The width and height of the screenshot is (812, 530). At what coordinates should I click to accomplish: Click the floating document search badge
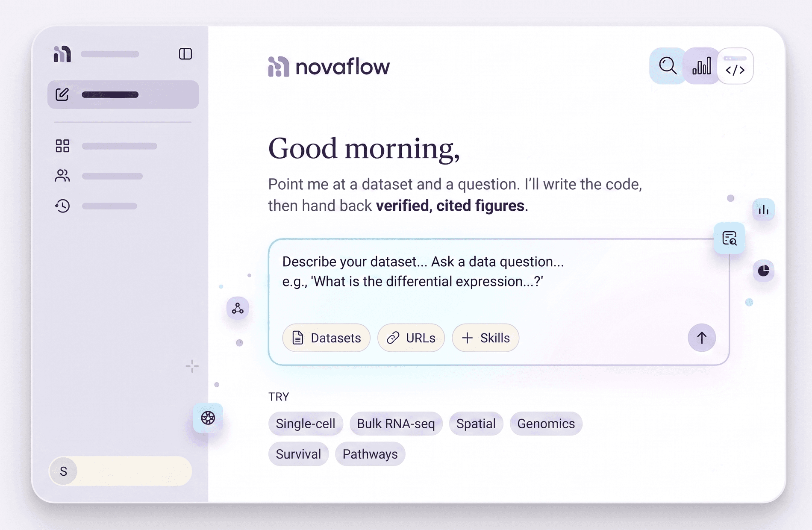coord(730,238)
